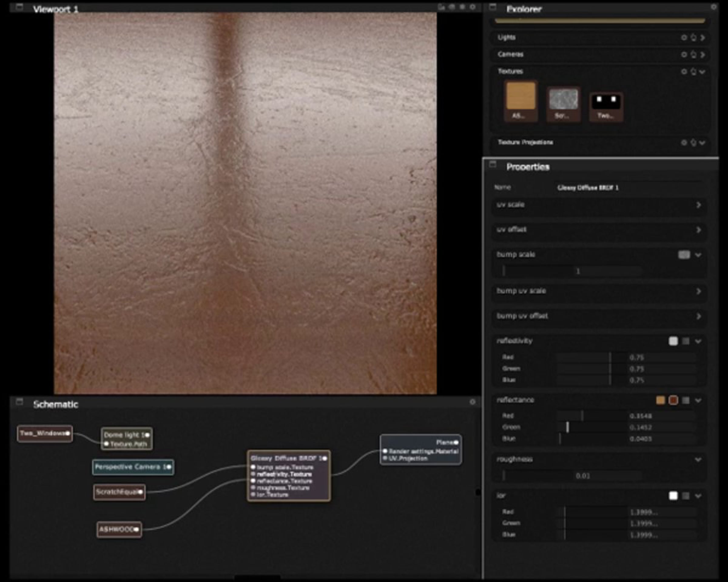Collapse the roughness property section
The image size is (728, 582).
coord(698,460)
